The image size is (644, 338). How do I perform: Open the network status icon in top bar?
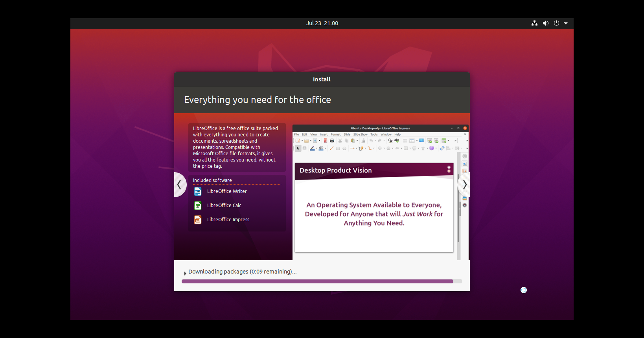pyautogui.click(x=534, y=23)
